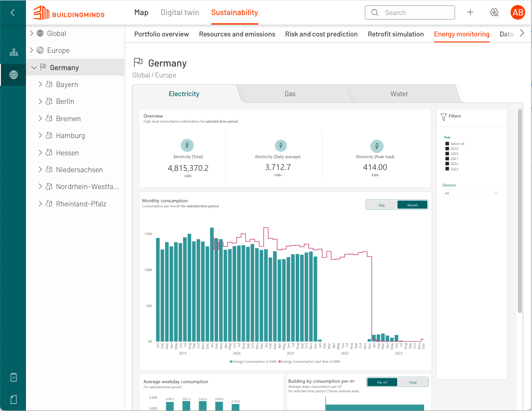Click the Nordrhein-Westfalen region icon
Viewport: 532px width, 411px height.
click(x=49, y=186)
